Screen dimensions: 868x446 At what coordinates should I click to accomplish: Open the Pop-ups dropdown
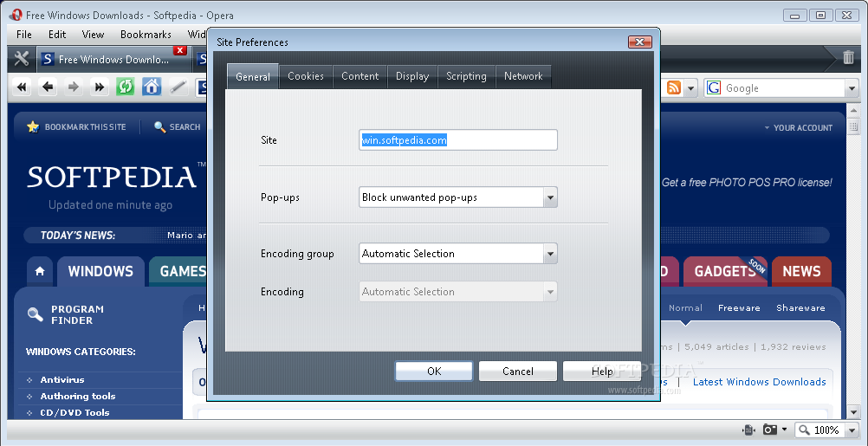pos(550,197)
